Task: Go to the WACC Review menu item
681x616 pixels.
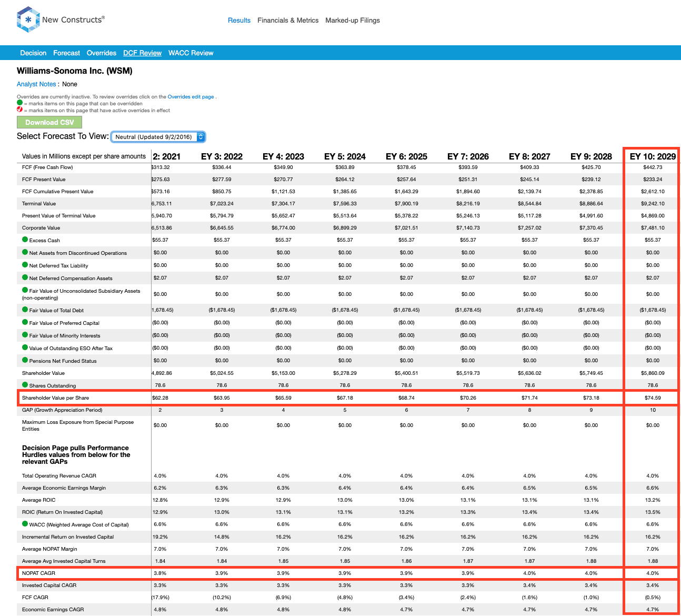Action: coord(191,53)
